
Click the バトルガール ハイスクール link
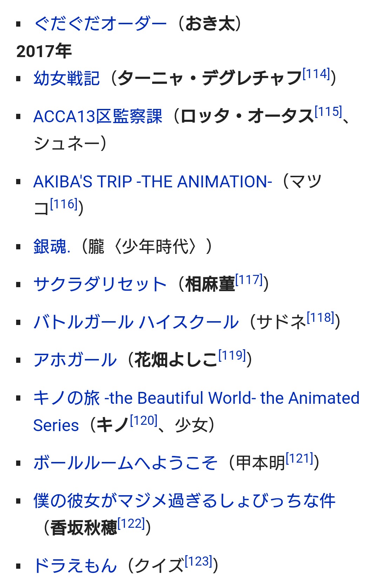pos(136,322)
